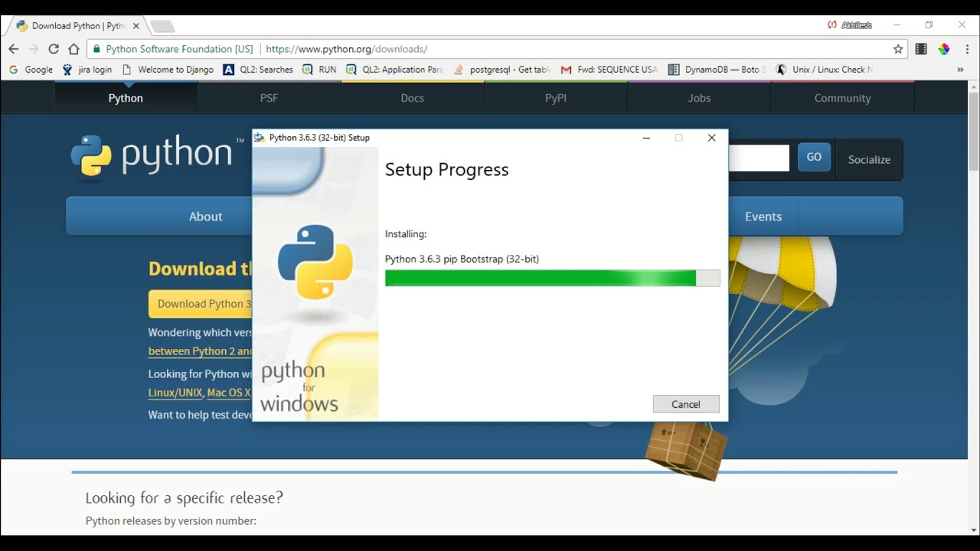The image size is (980, 551).
Task: Open the QL2: Application Para bookmark
Action: click(394, 70)
